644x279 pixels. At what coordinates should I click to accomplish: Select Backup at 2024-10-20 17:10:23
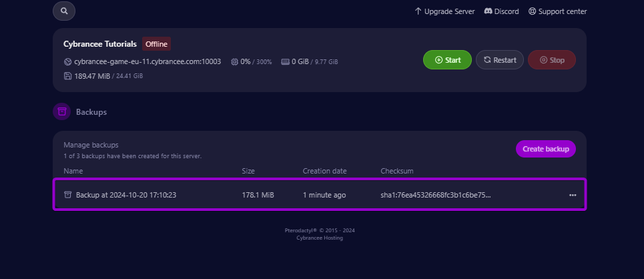point(126,195)
